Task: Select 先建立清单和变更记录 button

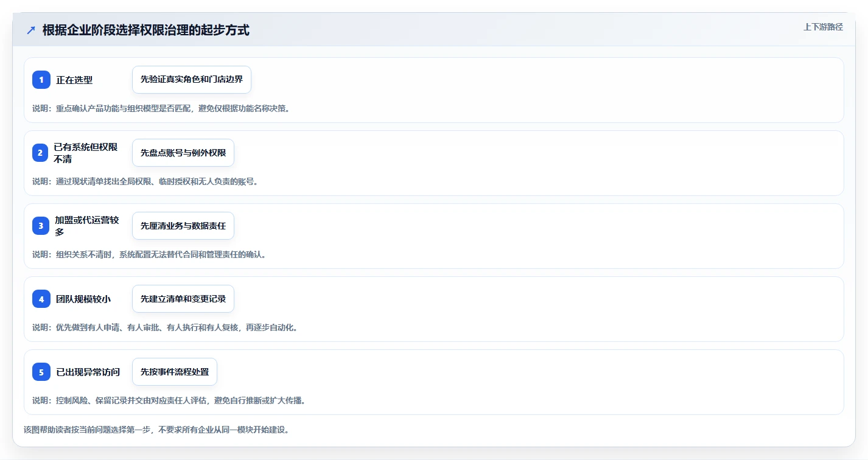Action: [183, 299]
